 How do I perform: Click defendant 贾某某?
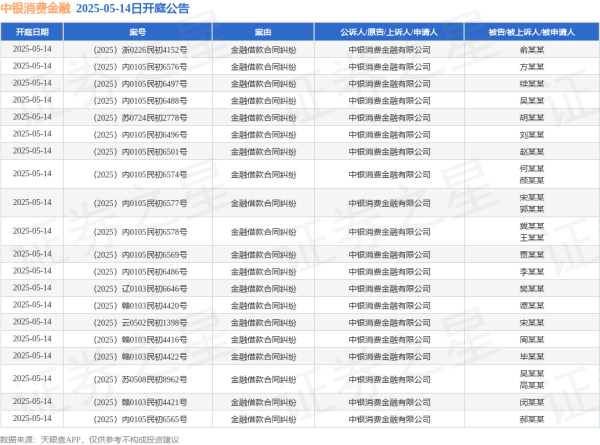point(532,254)
